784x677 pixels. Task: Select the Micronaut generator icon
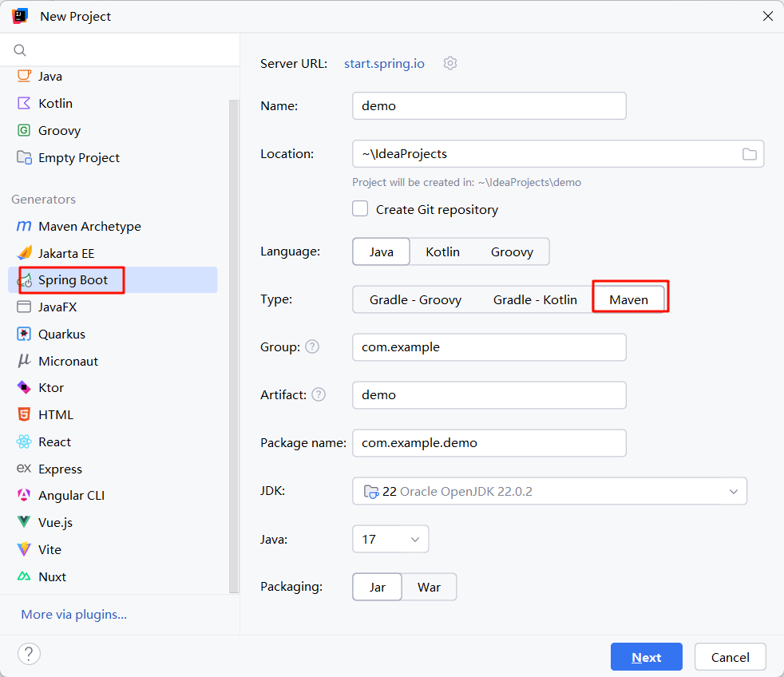click(24, 361)
